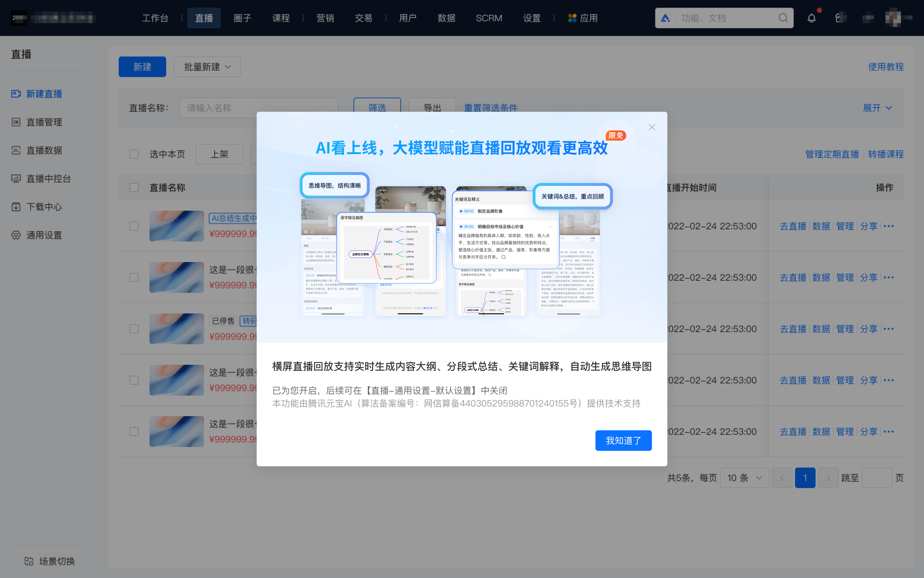Open 数据 in the top navigation bar

[x=446, y=18]
